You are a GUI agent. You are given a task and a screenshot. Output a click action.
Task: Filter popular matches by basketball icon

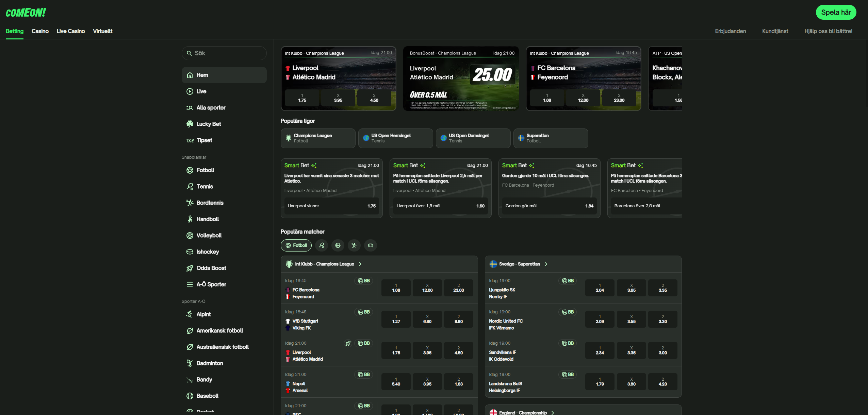(338, 245)
